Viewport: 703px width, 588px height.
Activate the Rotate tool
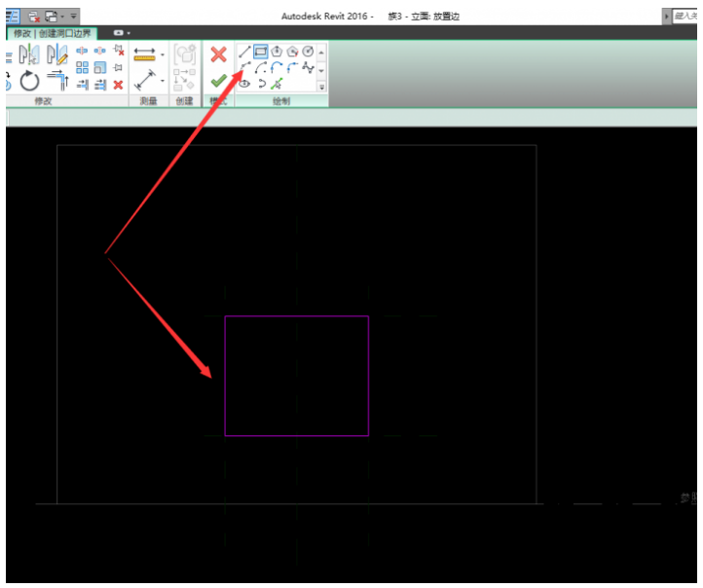pyautogui.click(x=29, y=81)
